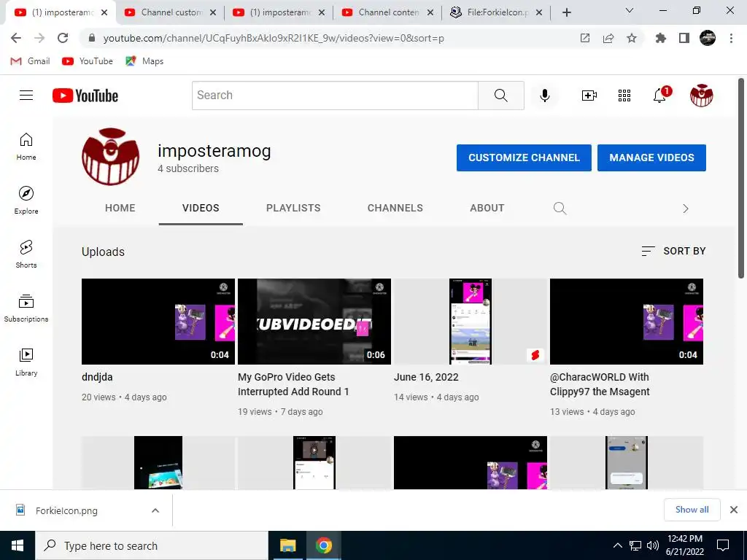Click the imposteramog channel profile picture
Screen dimensions: 747x560
click(x=111, y=156)
